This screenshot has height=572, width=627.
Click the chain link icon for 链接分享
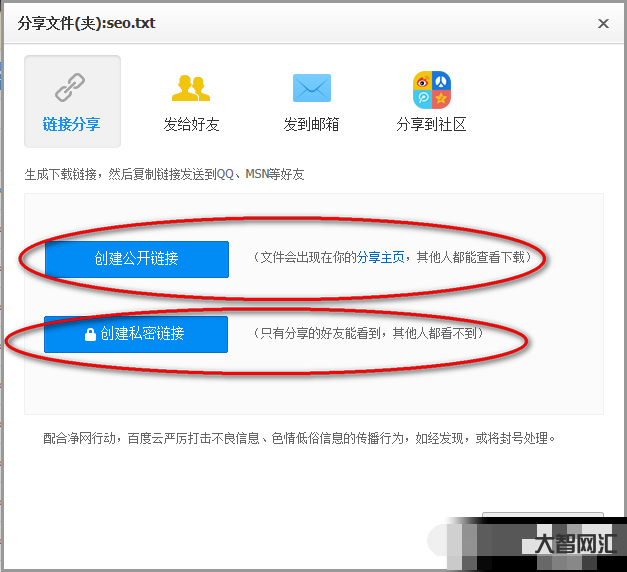click(x=71, y=89)
